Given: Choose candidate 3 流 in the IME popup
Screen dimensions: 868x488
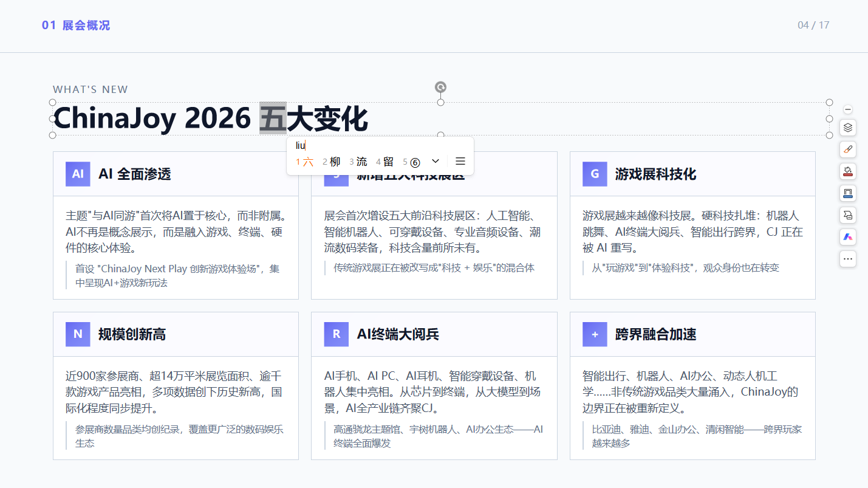Looking at the screenshot, I should [358, 162].
